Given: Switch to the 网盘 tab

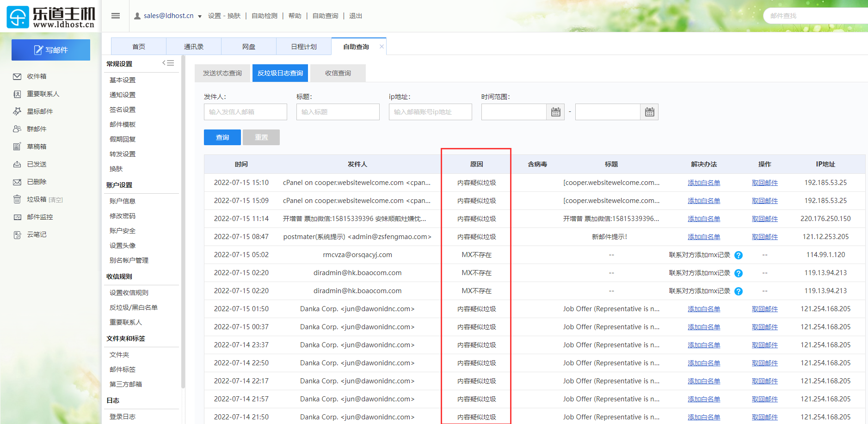Looking at the screenshot, I should click(x=249, y=47).
